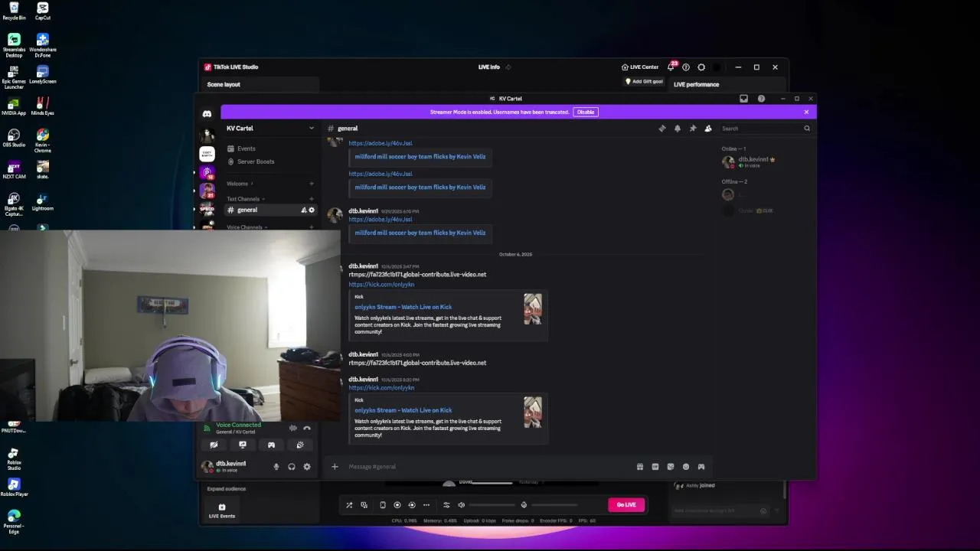This screenshot has height=551, width=980.
Task: Open the GIF picker
Action: click(655, 467)
